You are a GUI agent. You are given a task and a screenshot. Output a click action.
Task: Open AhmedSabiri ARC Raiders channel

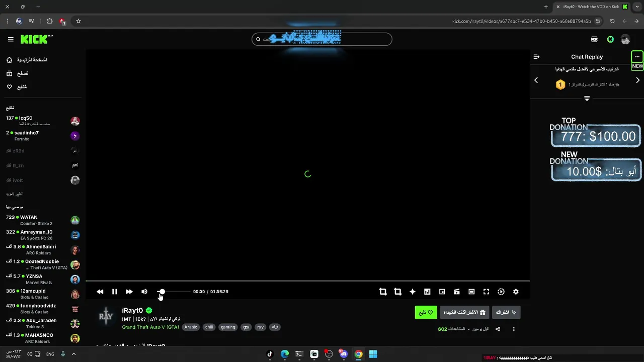tap(43, 250)
